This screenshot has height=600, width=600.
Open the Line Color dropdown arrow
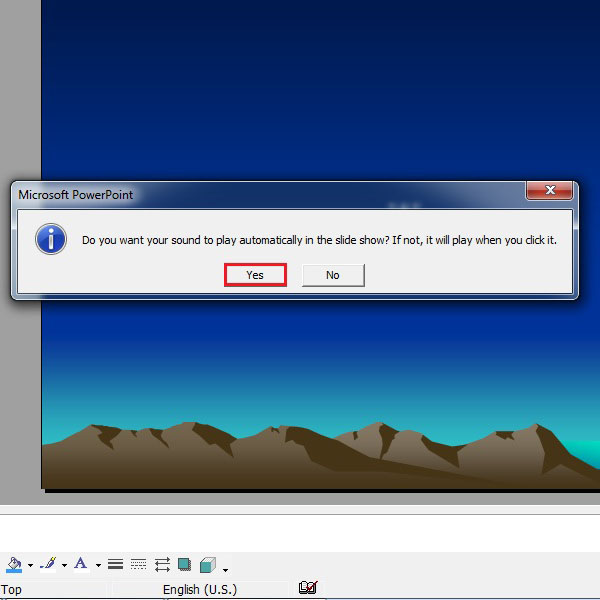click(x=64, y=565)
